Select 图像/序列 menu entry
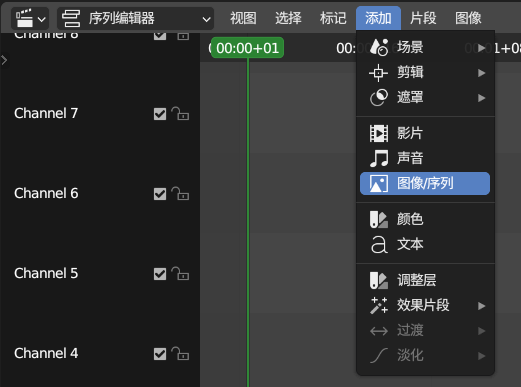 click(x=425, y=183)
